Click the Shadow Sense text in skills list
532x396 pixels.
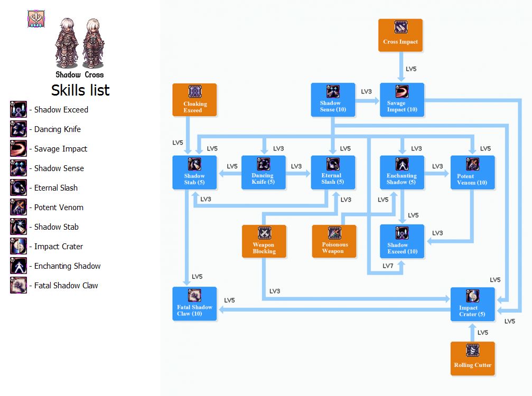(59, 168)
